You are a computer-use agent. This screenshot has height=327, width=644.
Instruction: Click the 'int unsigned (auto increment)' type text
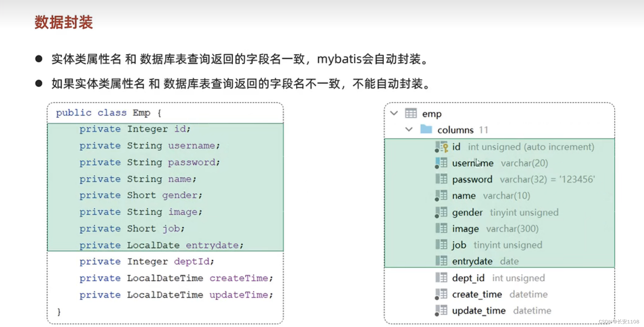click(531, 147)
